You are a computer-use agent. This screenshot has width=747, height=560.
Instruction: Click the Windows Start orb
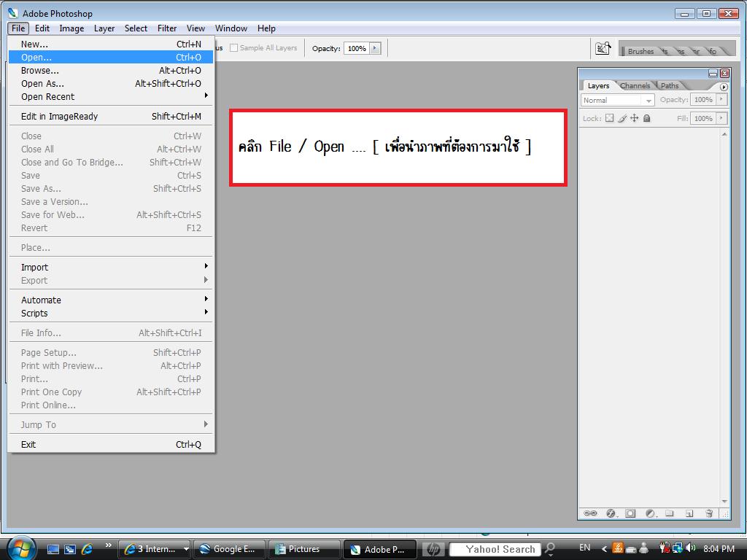coord(20,548)
